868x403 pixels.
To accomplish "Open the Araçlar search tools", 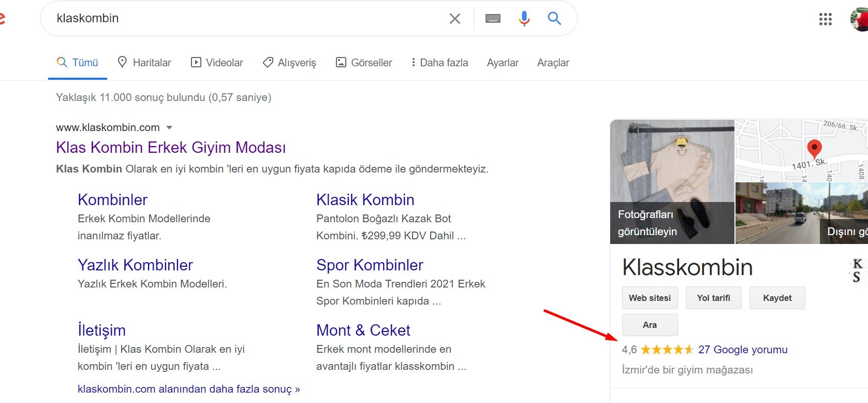I will click(x=553, y=63).
